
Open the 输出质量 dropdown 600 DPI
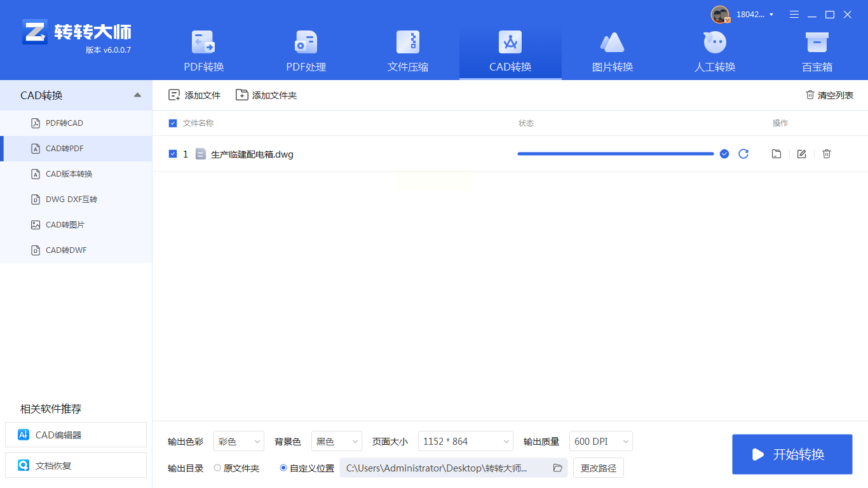[x=601, y=441]
